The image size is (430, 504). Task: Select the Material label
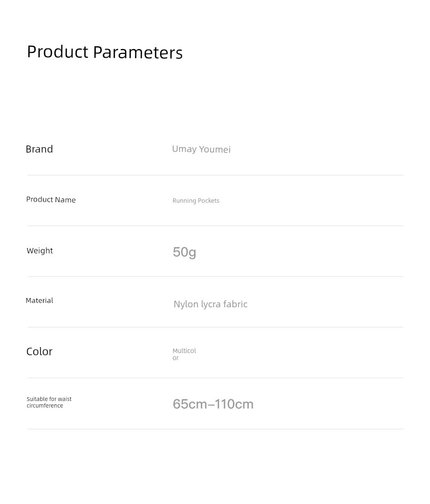(39, 301)
